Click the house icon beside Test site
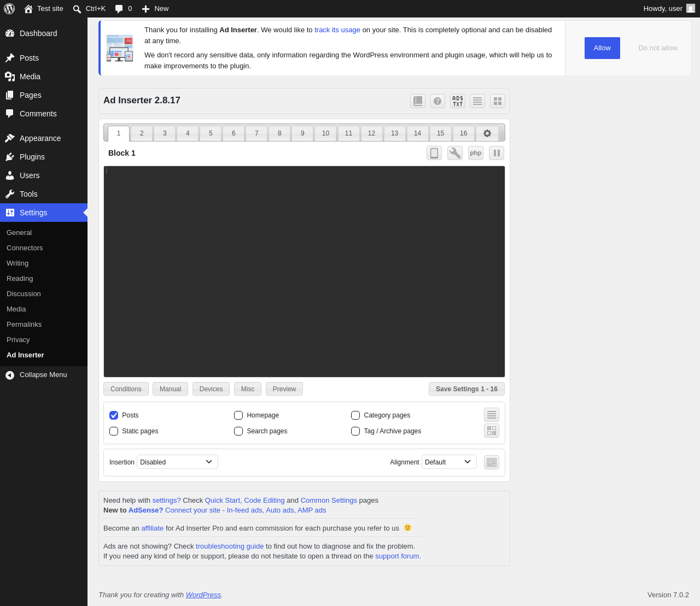 pos(28,9)
